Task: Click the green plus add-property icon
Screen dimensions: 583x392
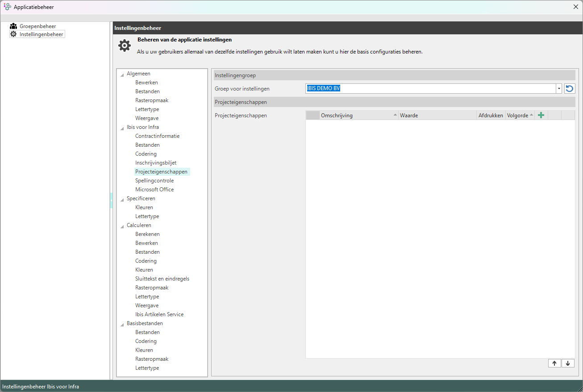Action: pos(541,116)
